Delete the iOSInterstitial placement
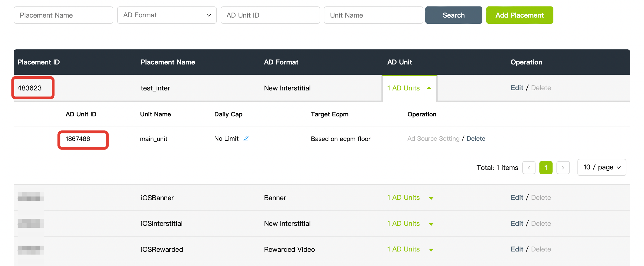 541,224
